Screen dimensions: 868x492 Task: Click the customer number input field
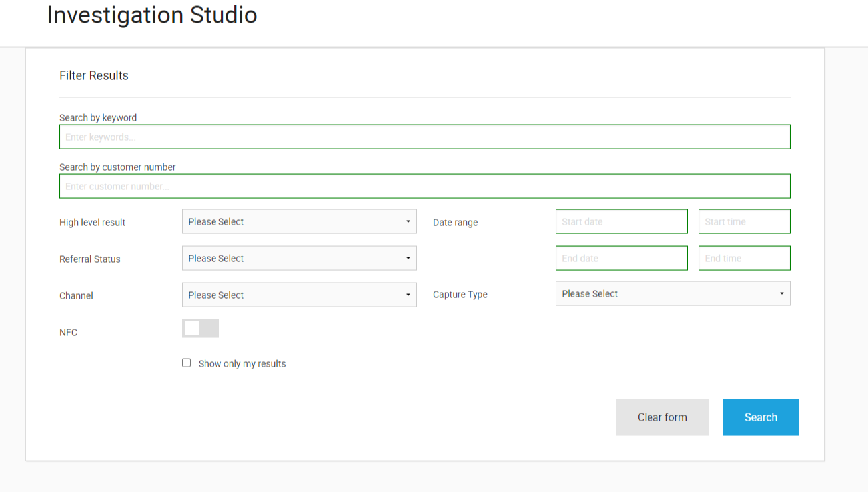point(424,187)
